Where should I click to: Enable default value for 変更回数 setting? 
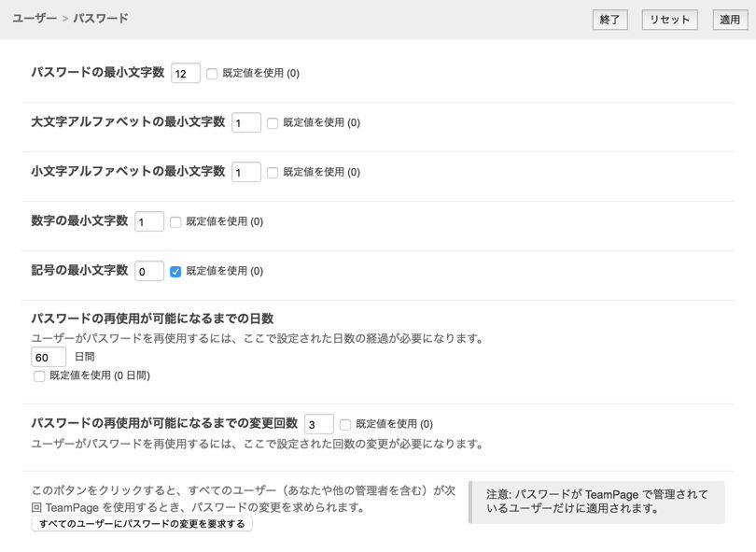tap(345, 424)
